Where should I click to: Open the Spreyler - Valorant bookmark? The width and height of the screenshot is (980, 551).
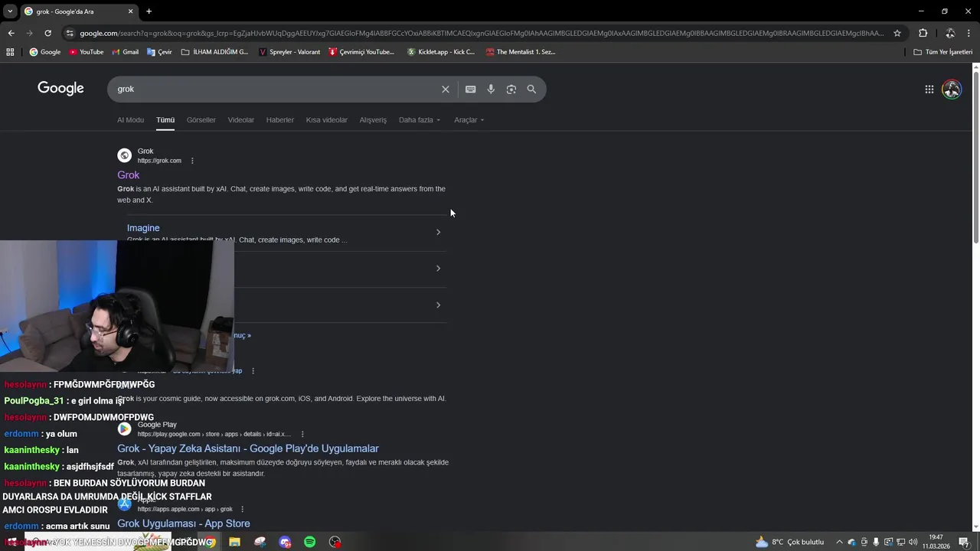[289, 52]
